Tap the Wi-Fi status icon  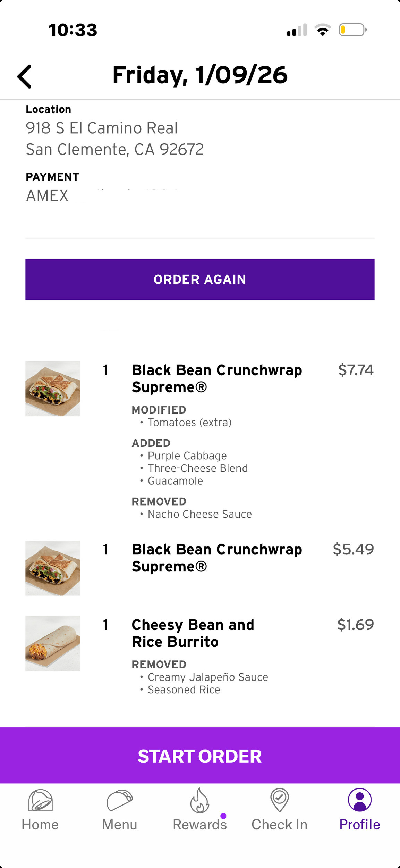[323, 30]
